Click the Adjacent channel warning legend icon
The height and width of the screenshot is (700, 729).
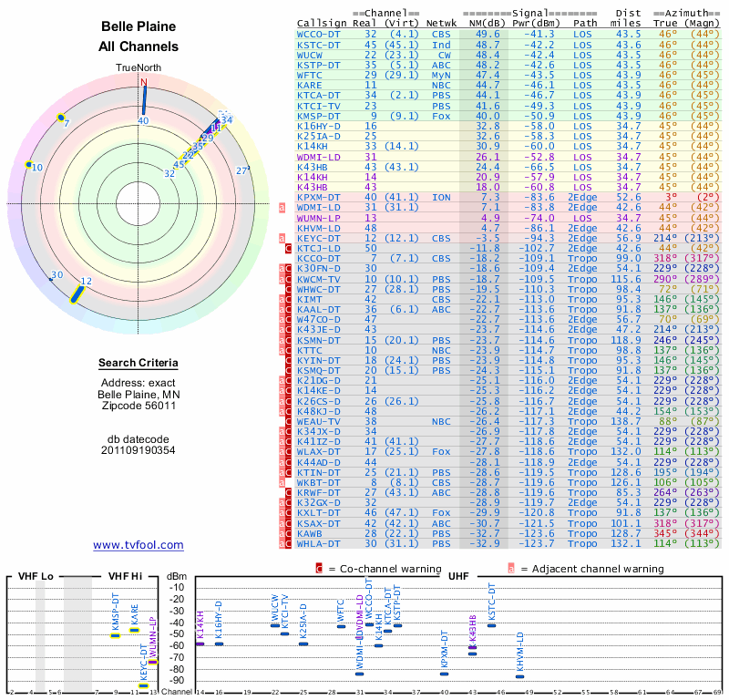click(511, 568)
